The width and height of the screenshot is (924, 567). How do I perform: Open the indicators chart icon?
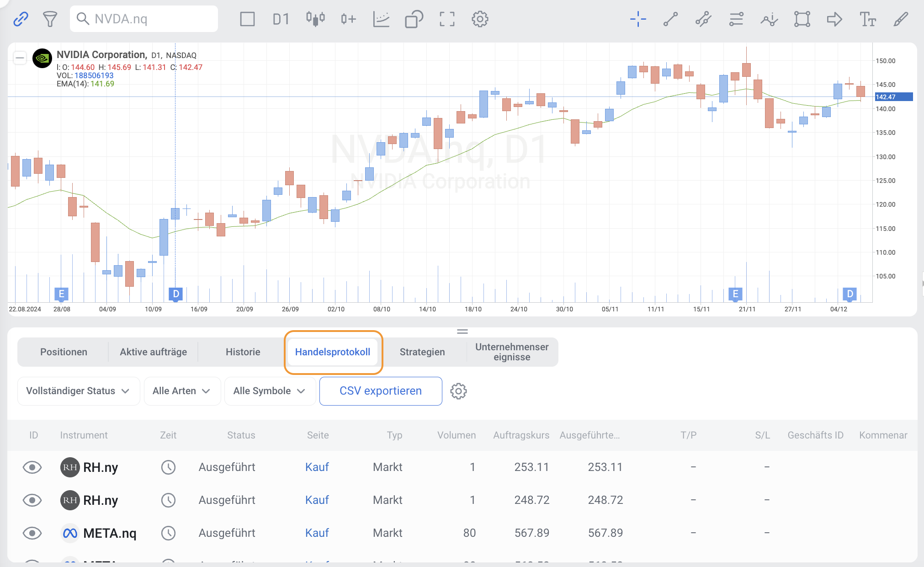tap(381, 19)
